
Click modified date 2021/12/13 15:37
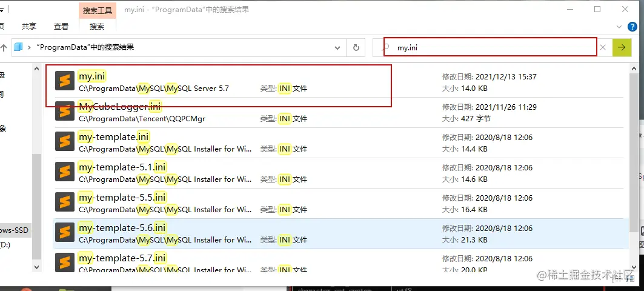coord(506,77)
